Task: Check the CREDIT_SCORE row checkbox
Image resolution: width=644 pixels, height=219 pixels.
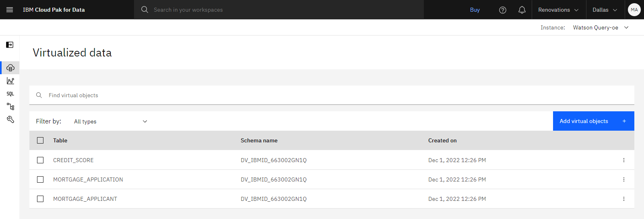Action: click(x=40, y=160)
